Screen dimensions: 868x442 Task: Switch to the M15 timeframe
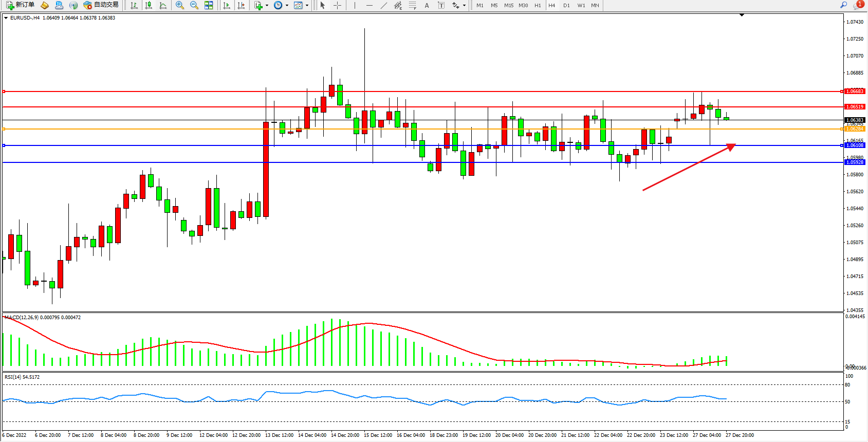pos(509,5)
